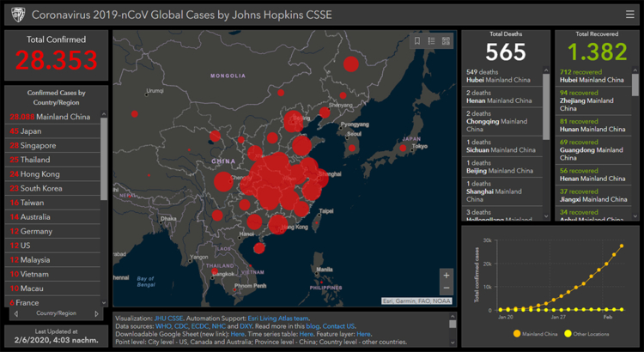Click the 2 deaths Henan entry
644x352 pixels.
click(x=502, y=96)
